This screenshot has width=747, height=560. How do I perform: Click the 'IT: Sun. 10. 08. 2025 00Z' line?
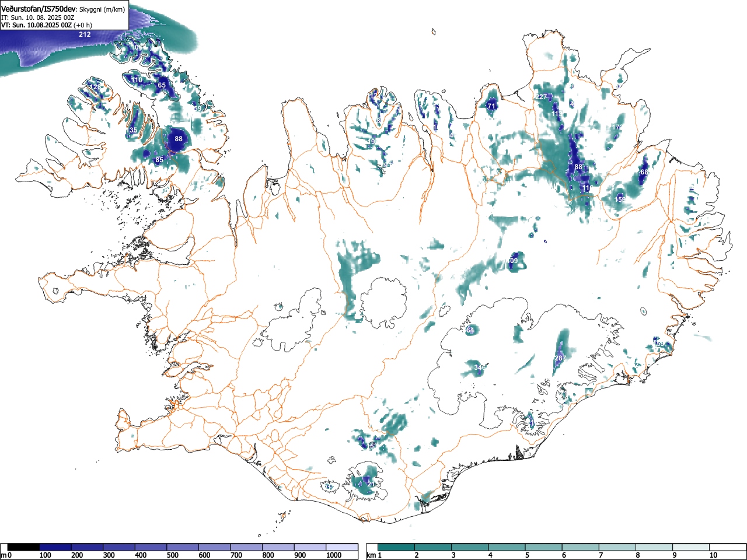click(x=38, y=17)
